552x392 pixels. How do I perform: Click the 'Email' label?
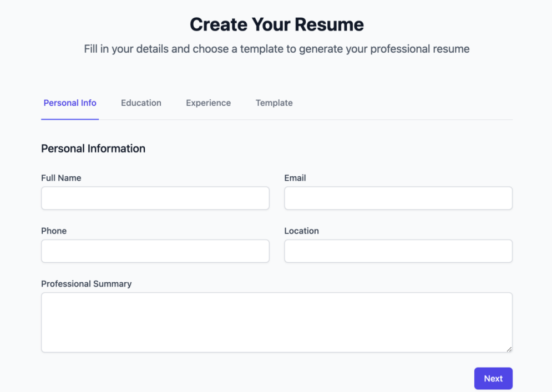[295, 178]
